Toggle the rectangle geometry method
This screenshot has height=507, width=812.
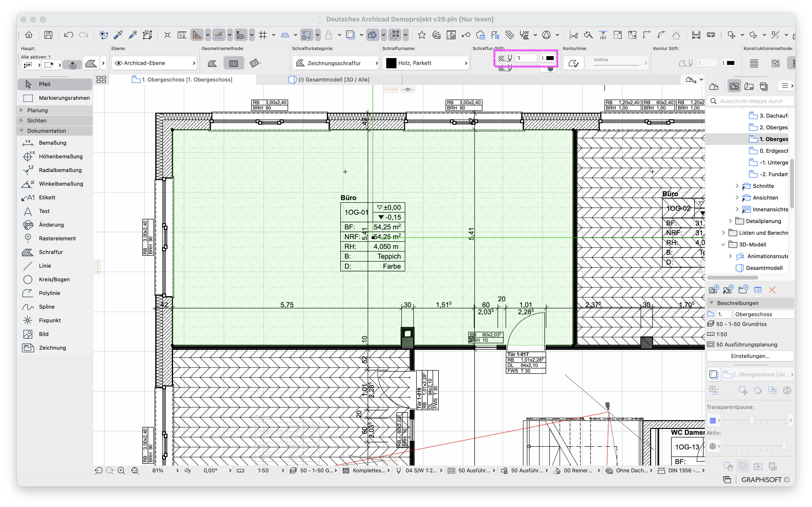[x=234, y=63]
